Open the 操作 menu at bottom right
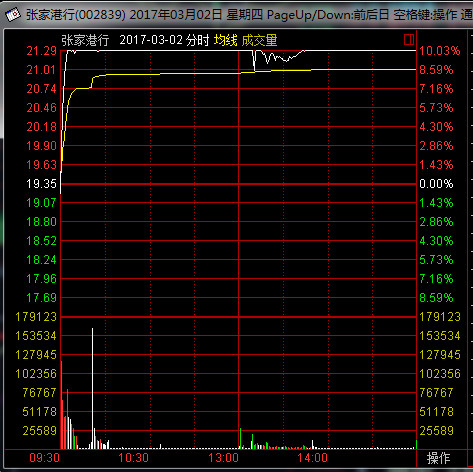Viewport: 473px width, 472px height. 439,458
